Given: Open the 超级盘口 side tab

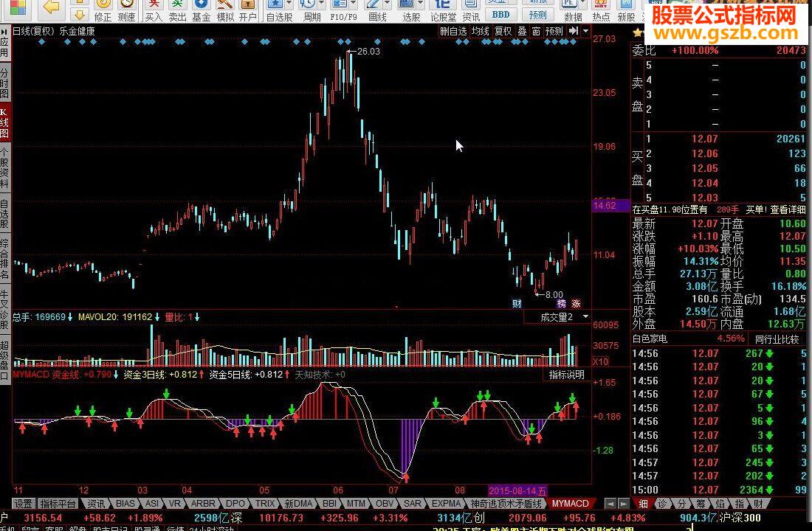Looking at the screenshot, I should [x=4, y=360].
